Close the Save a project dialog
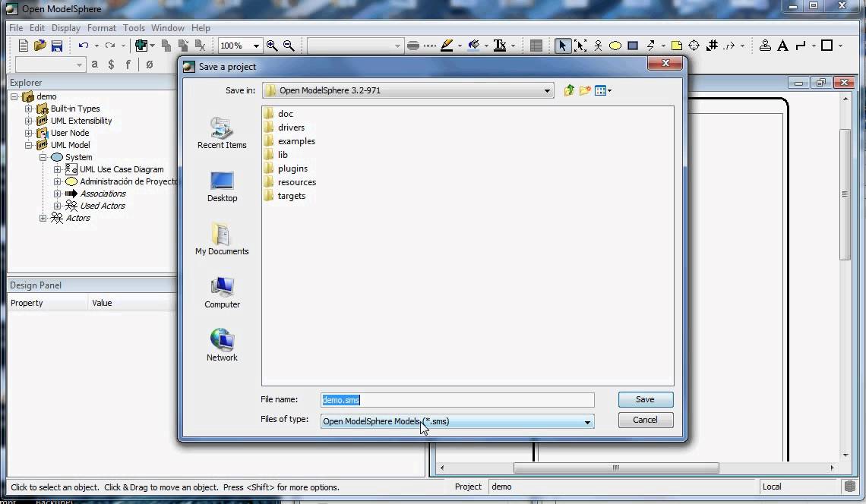This screenshot has height=504, width=866. 665,64
